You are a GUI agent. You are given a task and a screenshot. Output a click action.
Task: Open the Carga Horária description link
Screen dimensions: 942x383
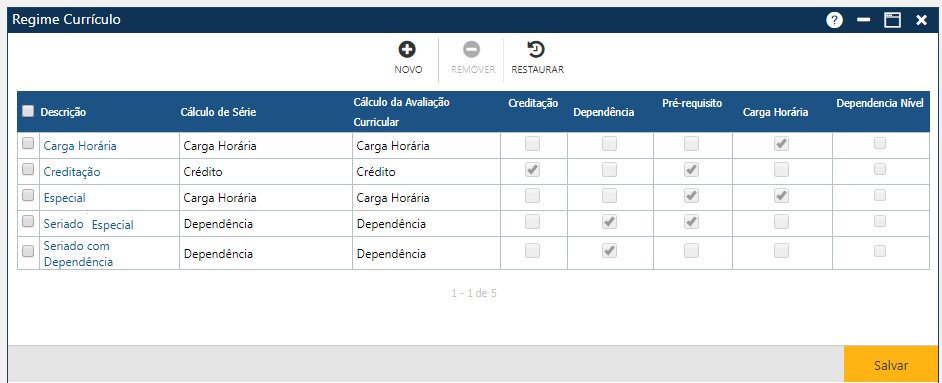pyautogui.click(x=80, y=146)
